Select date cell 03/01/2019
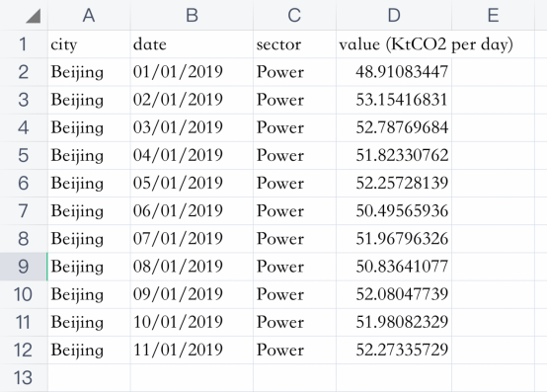Image resolution: width=547 pixels, height=392 pixels. [x=192, y=127]
